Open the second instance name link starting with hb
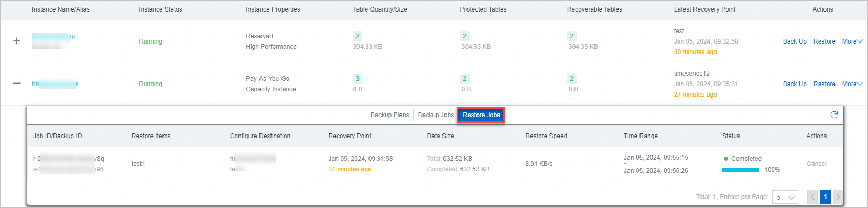The height and width of the screenshot is (208, 868). 55,84
